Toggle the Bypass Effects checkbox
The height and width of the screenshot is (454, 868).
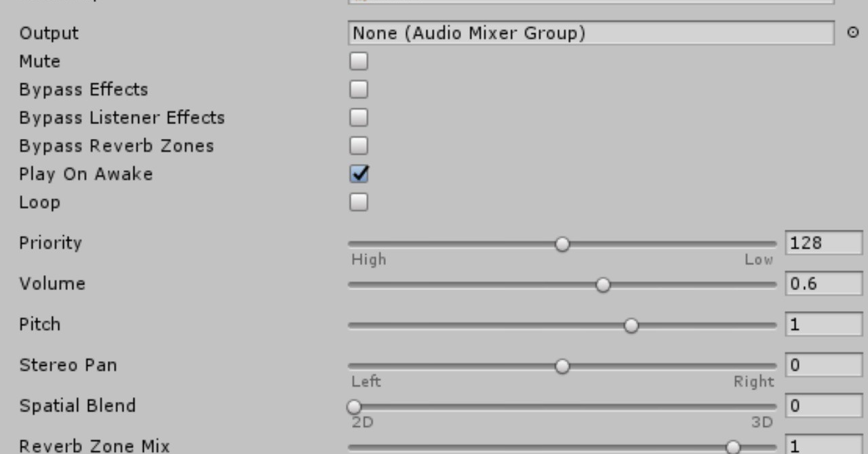(359, 89)
